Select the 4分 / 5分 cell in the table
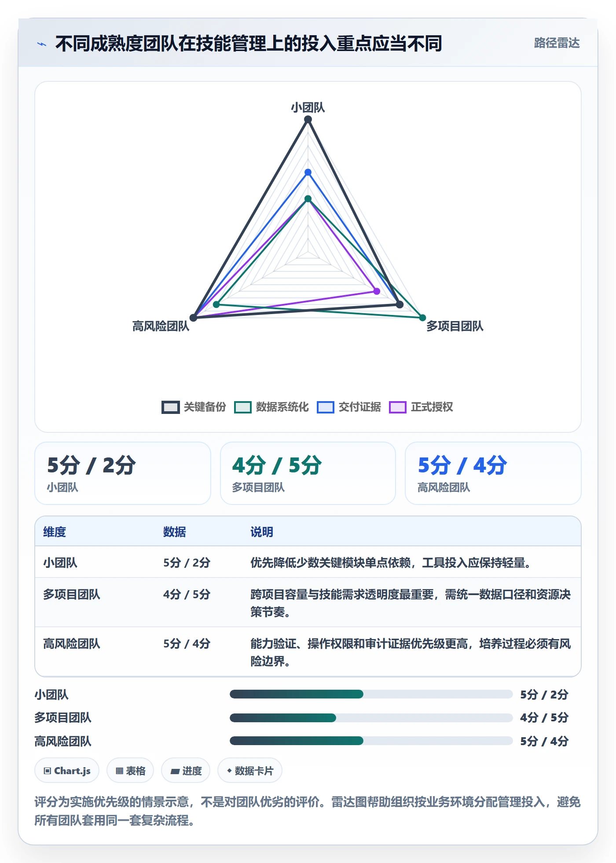 (x=187, y=594)
